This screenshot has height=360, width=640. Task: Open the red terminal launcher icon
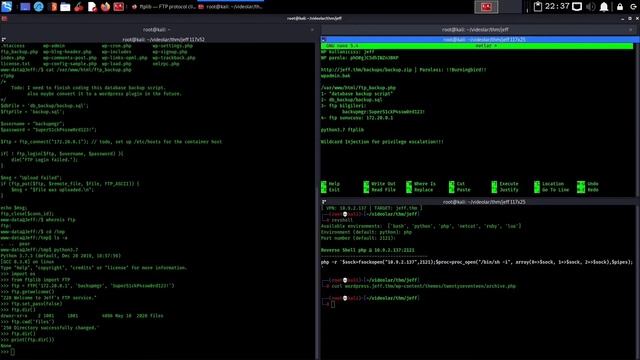(119, 7)
